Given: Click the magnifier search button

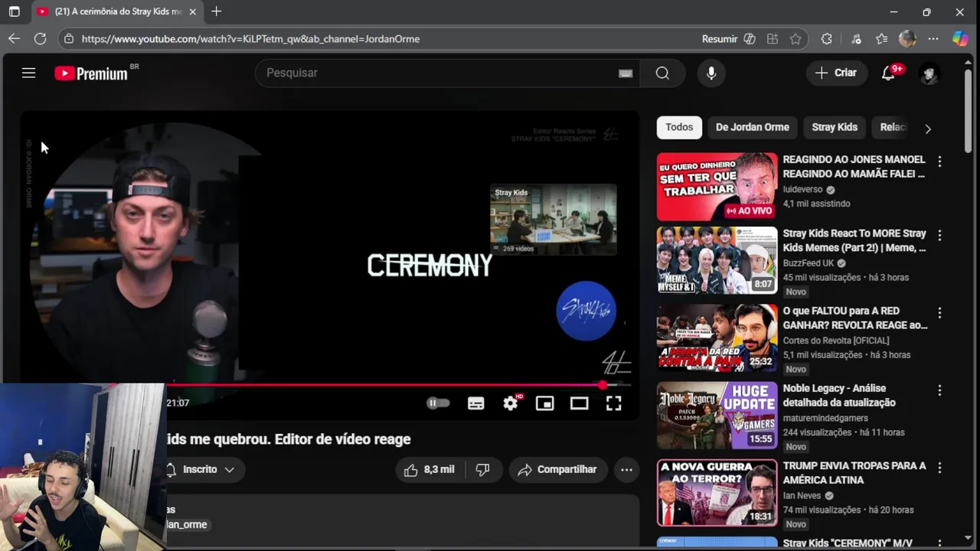Looking at the screenshot, I should pyautogui.click(x=662, y=73).
